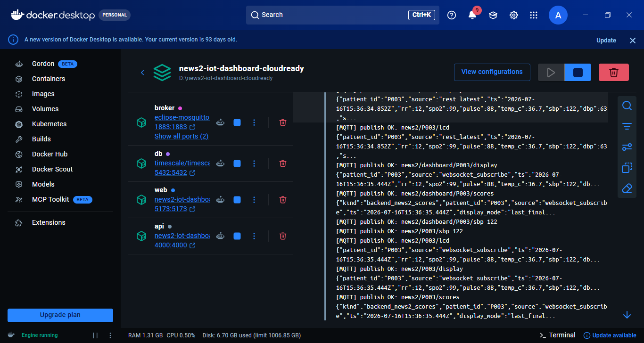The height and width of the screenshot is (343, 644).
Task: Open eclipse-mosquitto image link
Action: pyautogui.click(x=182, y=117)
